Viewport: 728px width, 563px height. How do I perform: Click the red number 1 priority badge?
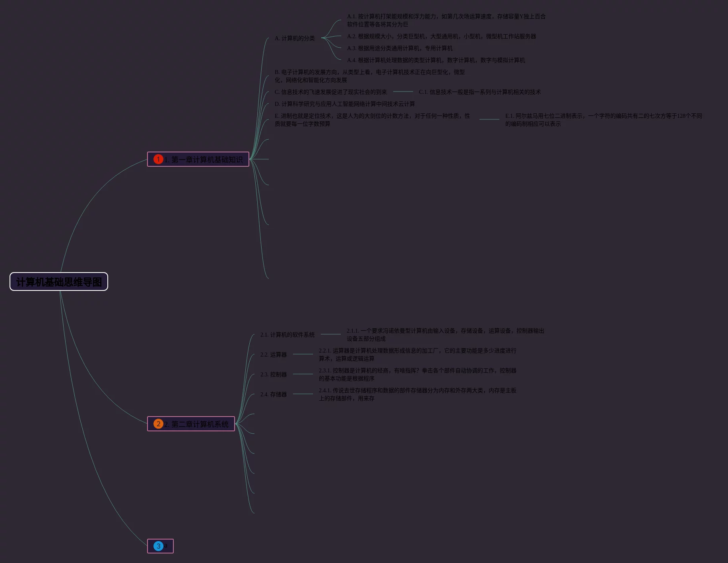[158, 159]
